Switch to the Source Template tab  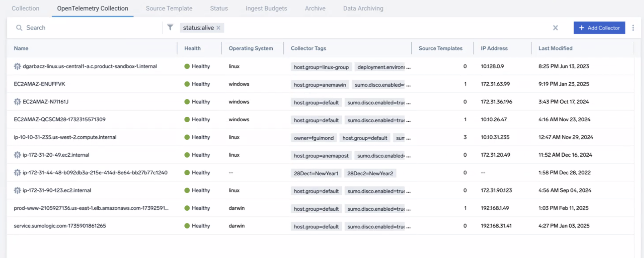(169, 8)
